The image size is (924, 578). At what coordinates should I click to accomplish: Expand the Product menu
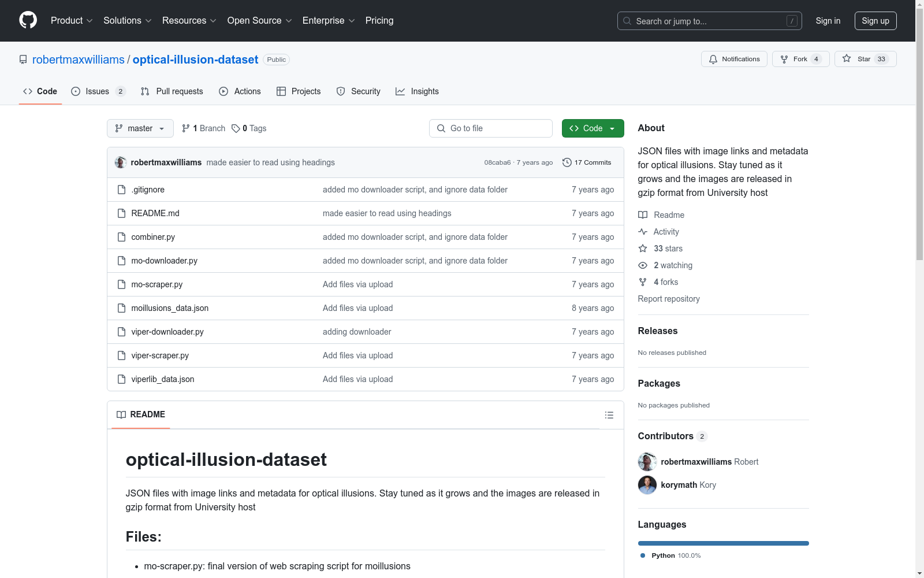point(72,20)
